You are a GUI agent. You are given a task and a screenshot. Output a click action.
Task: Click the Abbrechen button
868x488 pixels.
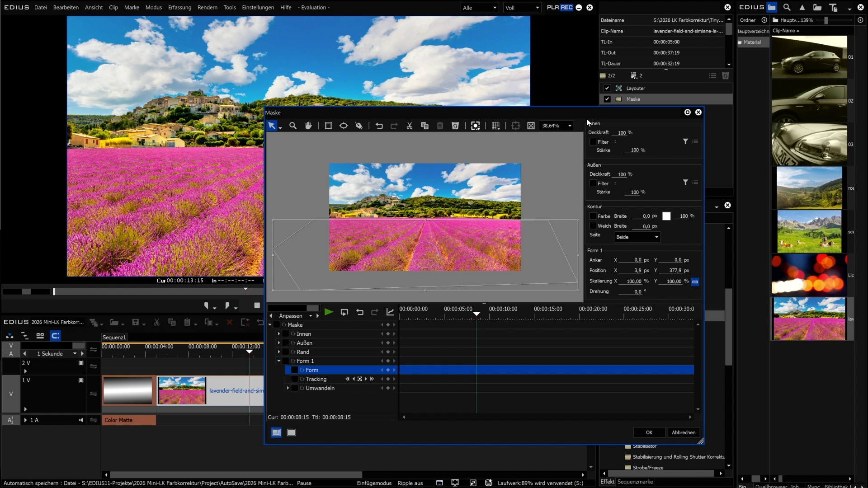683,432
